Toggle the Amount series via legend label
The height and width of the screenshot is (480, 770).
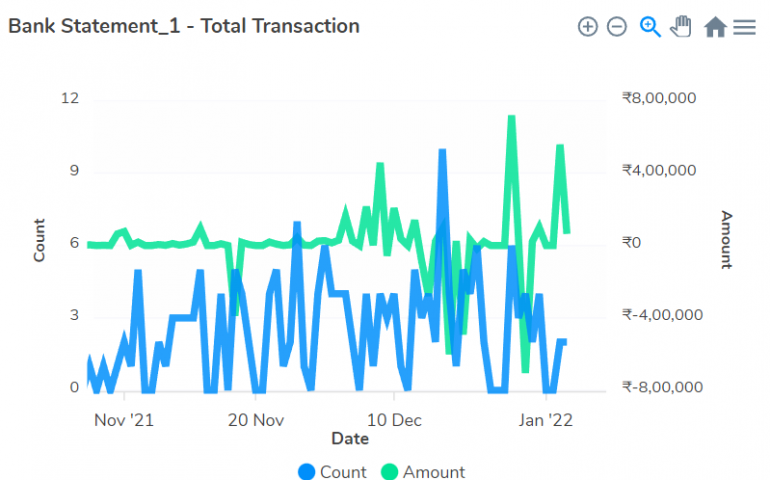pos(434,471)
